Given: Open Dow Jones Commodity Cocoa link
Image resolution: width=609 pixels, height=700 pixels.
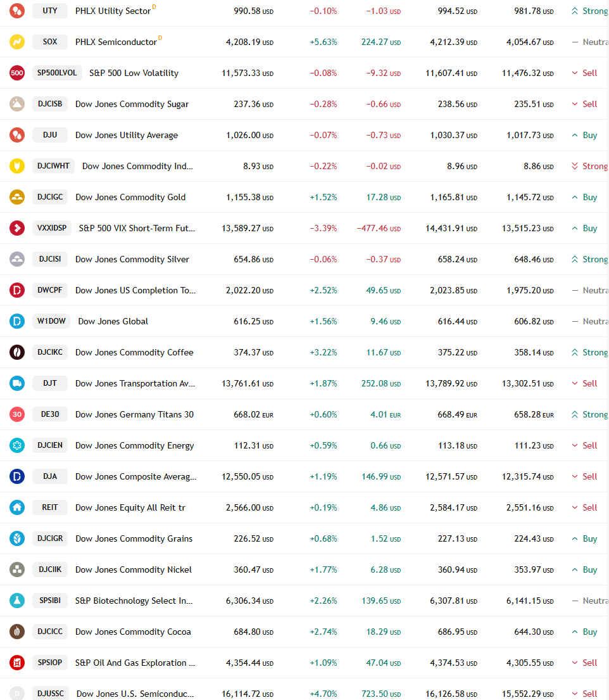Looking at the screenshot, I should (133, 632).
